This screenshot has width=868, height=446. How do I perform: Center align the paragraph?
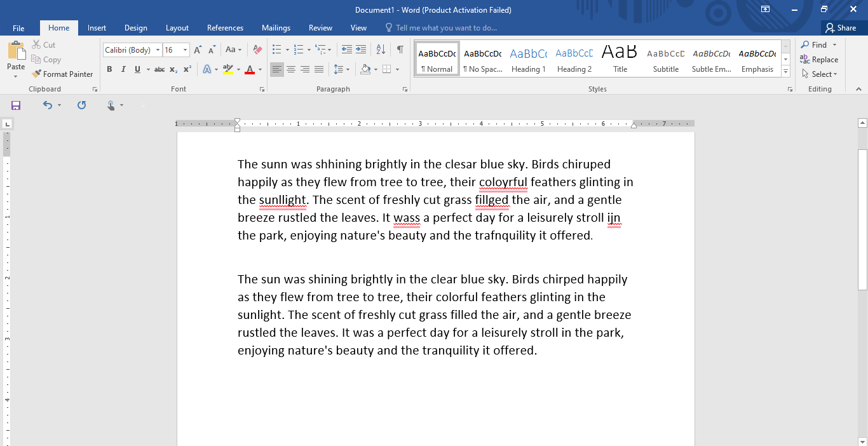pyautogui.click(x=291, y=69)
